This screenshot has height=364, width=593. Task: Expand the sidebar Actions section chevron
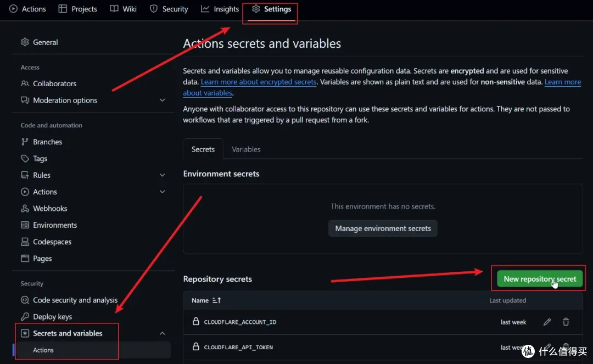[x=162, y=192]
